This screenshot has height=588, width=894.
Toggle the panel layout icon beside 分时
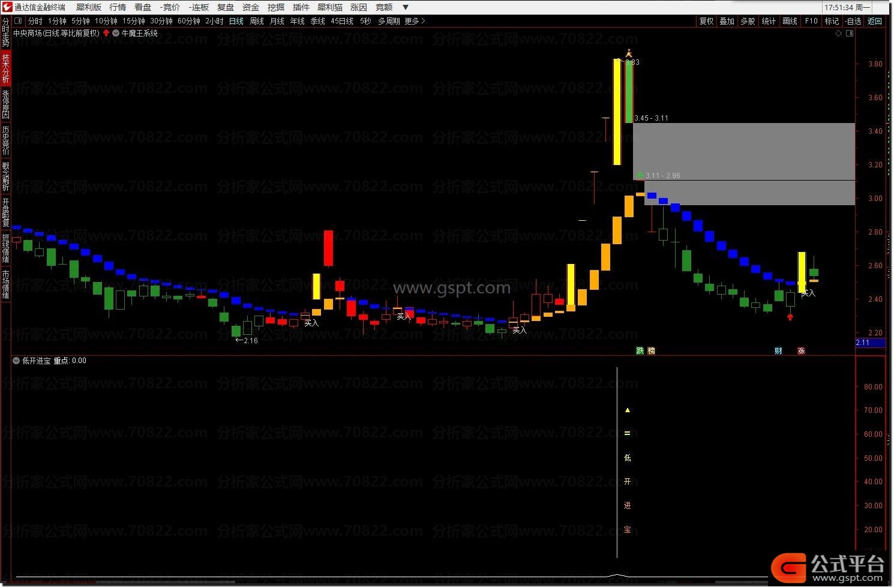(x=18, y=21)
